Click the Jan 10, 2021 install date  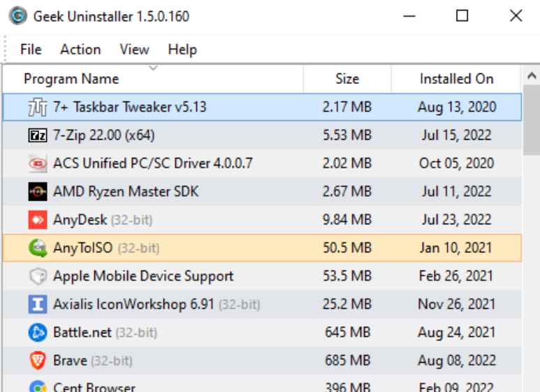tap(456, 248)
